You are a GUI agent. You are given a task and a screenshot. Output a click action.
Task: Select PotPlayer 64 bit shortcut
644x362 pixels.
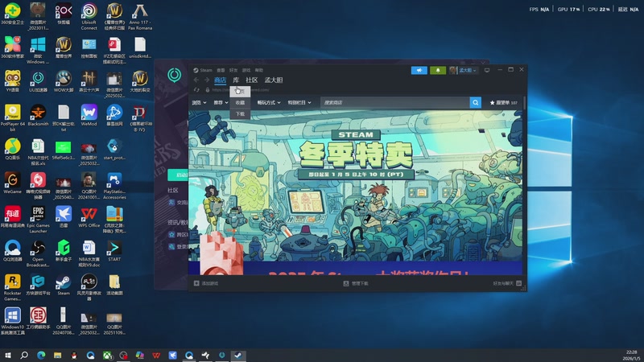point(12,117)
